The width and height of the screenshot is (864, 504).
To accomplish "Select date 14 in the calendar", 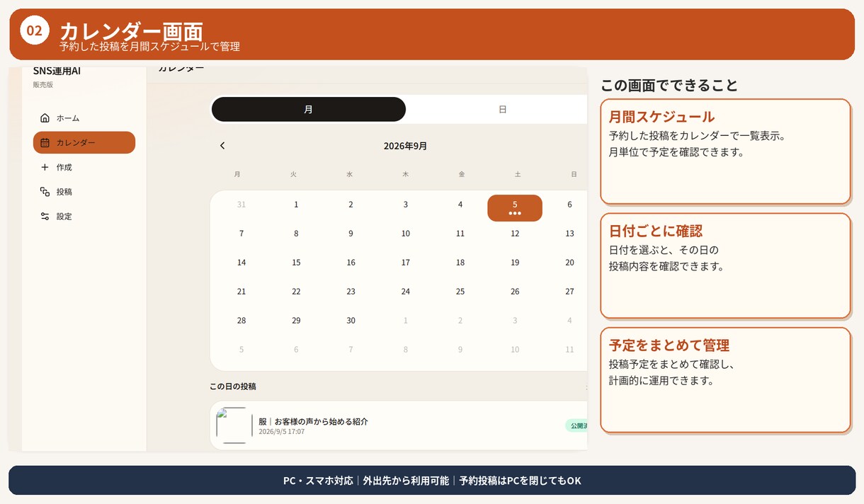I will [241, 263].
